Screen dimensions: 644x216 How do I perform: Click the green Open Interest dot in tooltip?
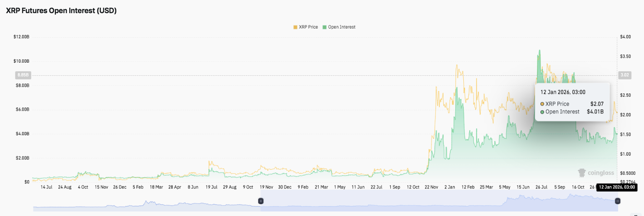pyautogui.click(x=542, y=112)
